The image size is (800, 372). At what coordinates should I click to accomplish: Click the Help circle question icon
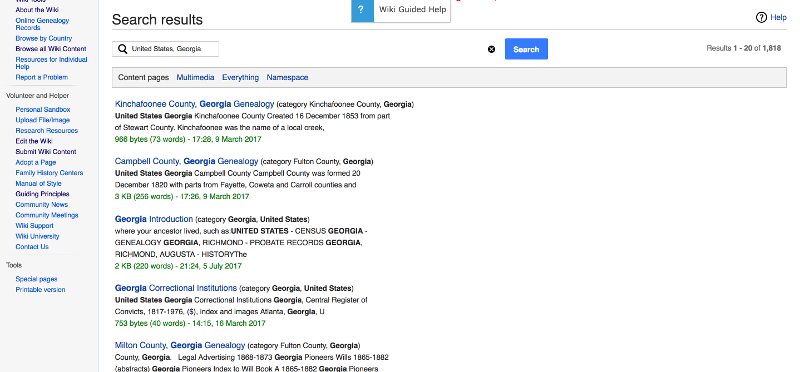click(x=761, y=18)
